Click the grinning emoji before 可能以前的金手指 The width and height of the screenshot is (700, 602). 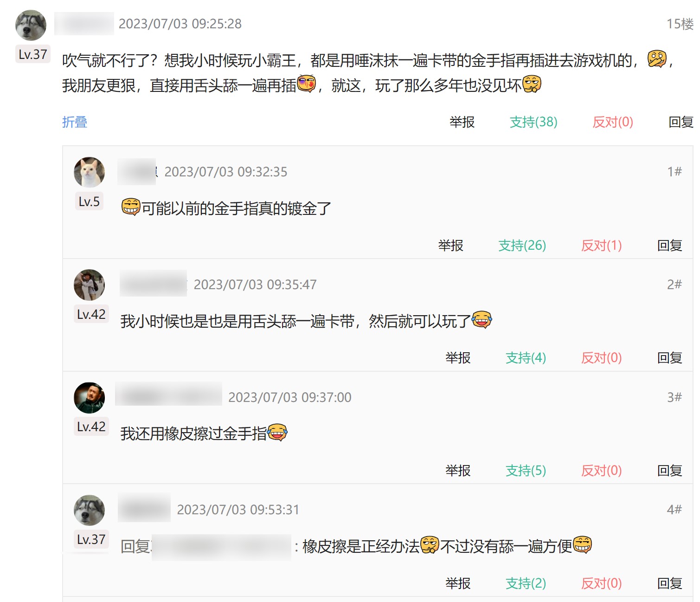(131, 207)
